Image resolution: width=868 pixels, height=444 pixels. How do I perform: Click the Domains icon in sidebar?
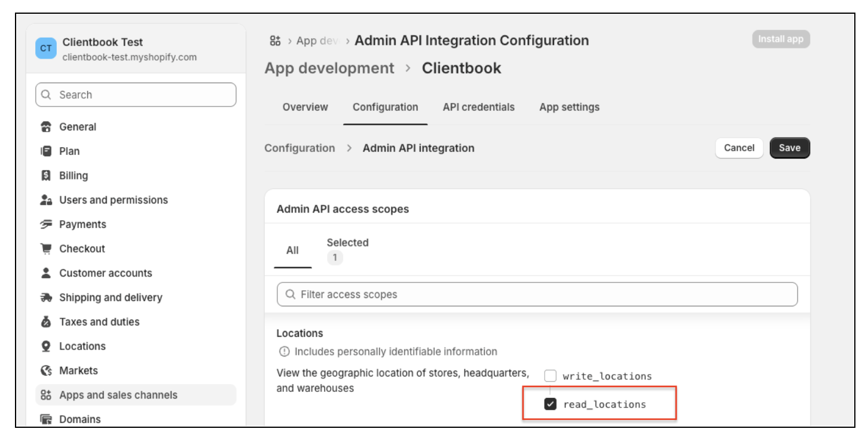coord(46,419)
